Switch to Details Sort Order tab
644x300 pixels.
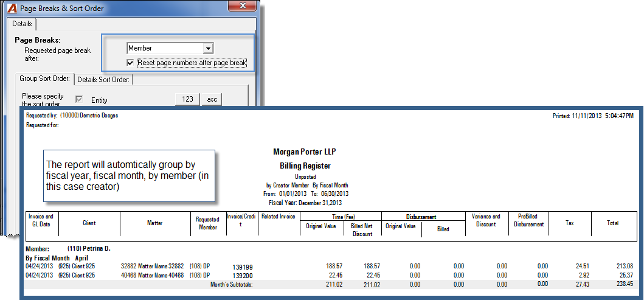(x=103, y=80)
